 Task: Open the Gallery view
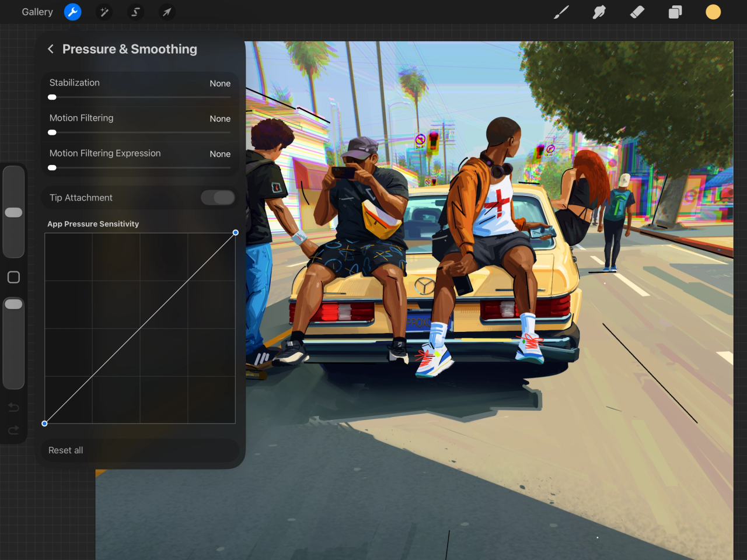(x=37, y=12)
